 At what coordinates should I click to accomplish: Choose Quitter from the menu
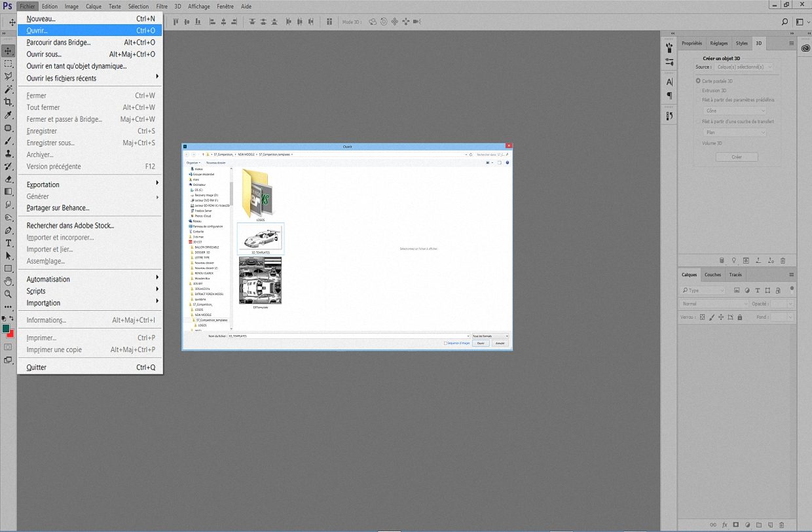point(90,367)
